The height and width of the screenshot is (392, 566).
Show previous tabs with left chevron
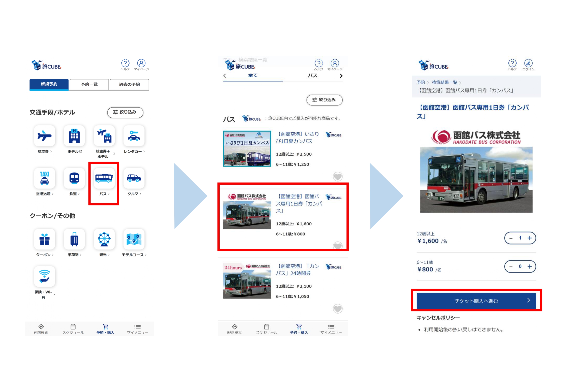tap(225, 76)
